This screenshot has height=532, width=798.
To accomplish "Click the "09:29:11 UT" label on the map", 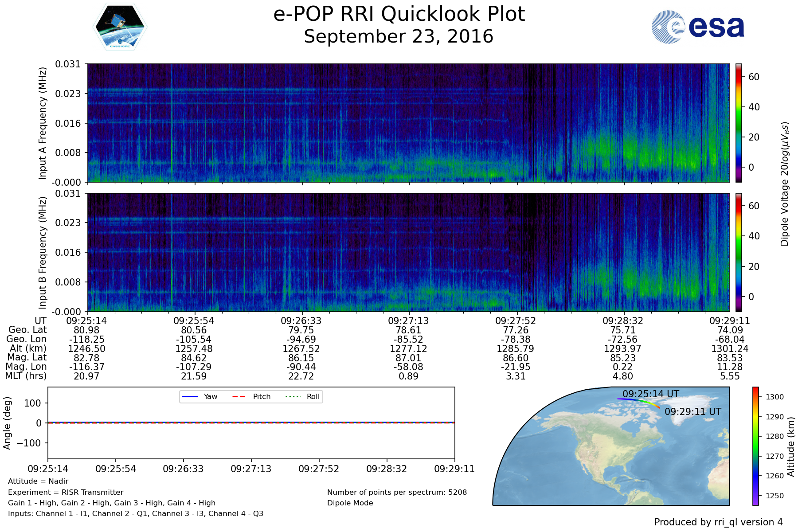I will [x=692, y=412].
